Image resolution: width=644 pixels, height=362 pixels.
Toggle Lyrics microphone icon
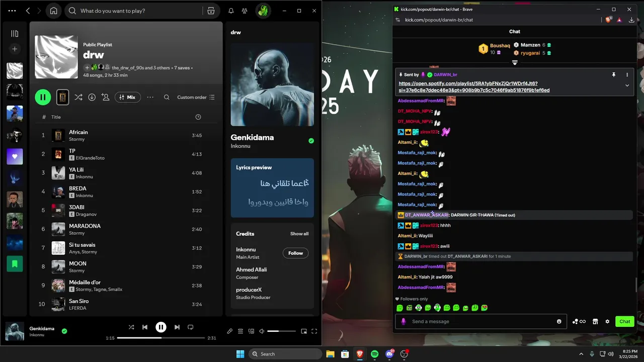pos(229,331)
